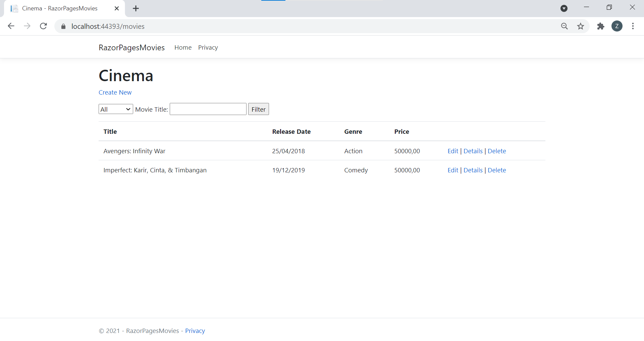This screenshot has width=644, height=341.
Task: Open the genre filter dropdown showing All
Action: click(x=115, y=109)
